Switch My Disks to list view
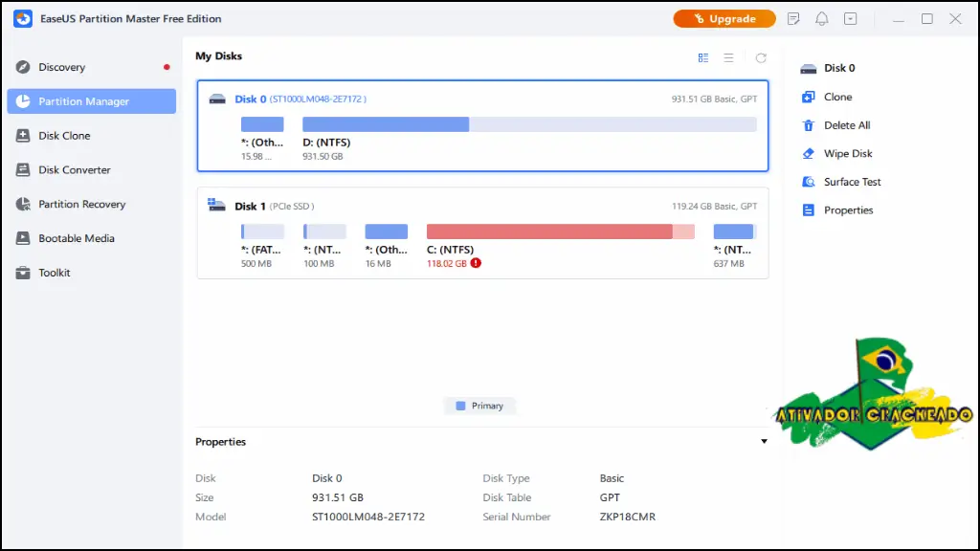The image size is (980, 551). 728,57
